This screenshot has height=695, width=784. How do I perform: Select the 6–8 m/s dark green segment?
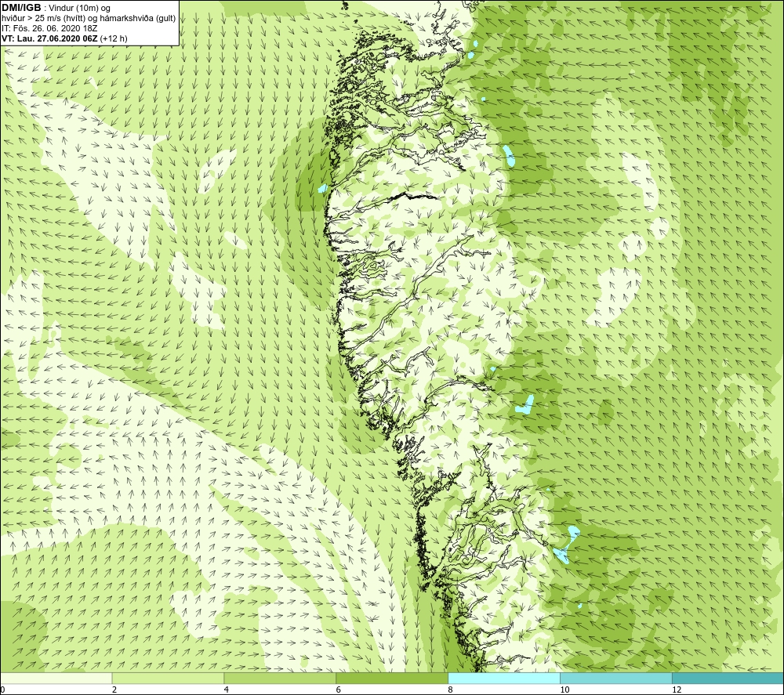(x=392, y=678)
